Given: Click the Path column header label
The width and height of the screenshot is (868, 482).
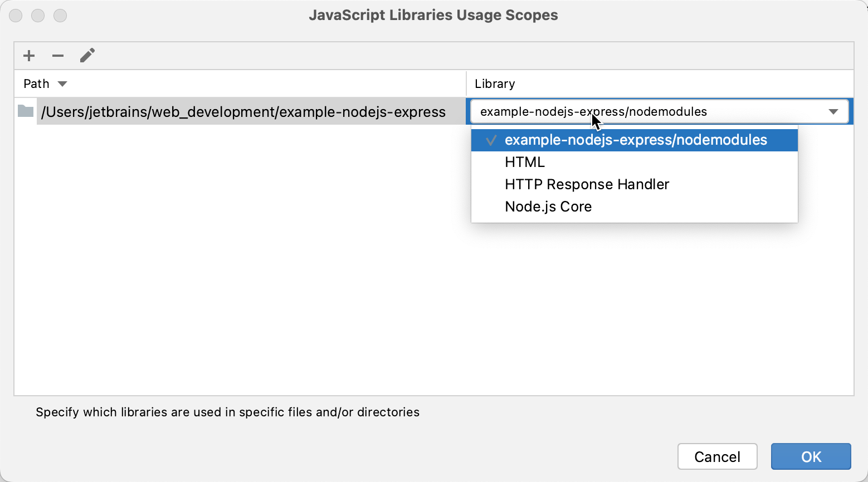Looking at the screenshot, I should (37, 84).
